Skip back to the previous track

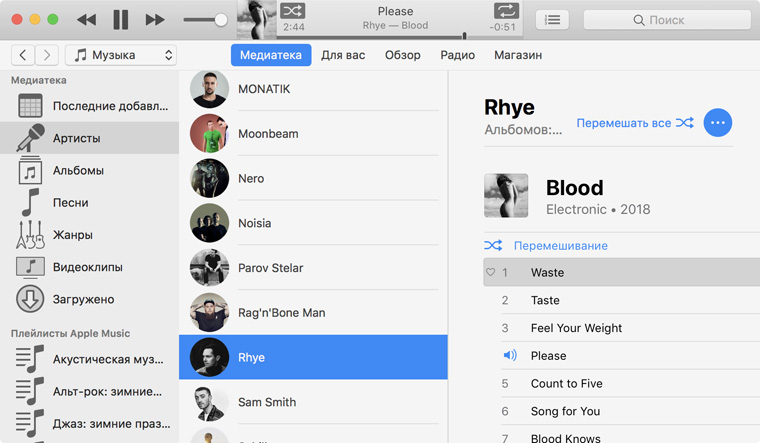[x=86, y=20]
